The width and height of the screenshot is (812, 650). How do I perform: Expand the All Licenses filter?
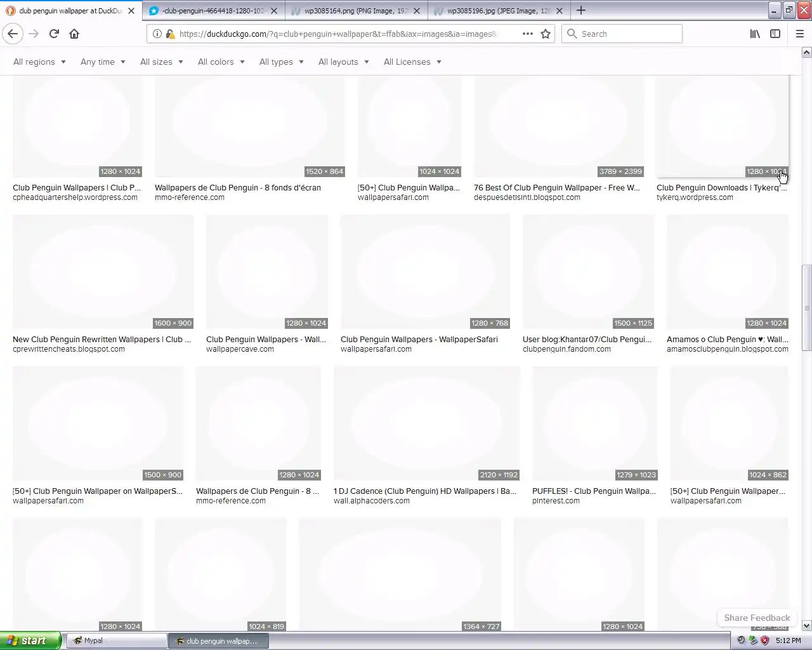pyautogui.click(x=412, y=62)
